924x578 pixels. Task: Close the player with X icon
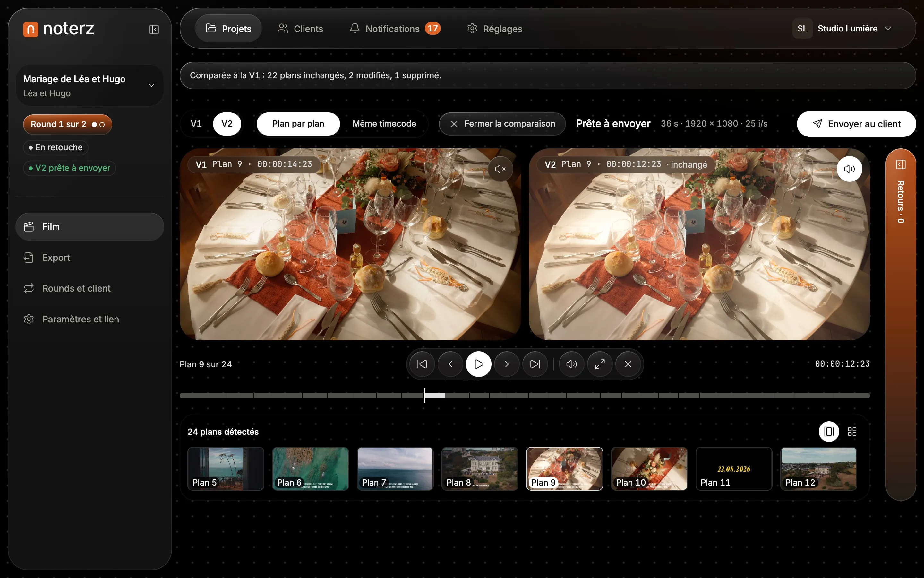tap(628, 364)
